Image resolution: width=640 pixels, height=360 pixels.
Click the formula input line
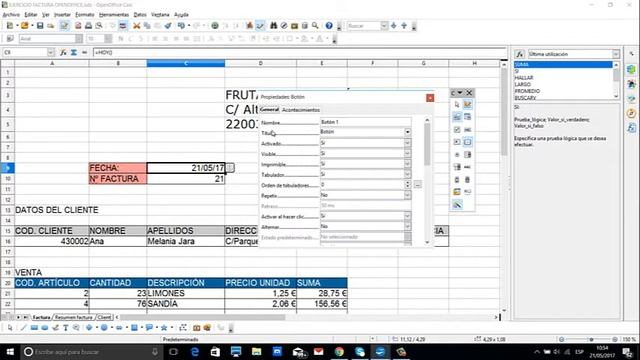pyautogui.click(x=300, y=53)
